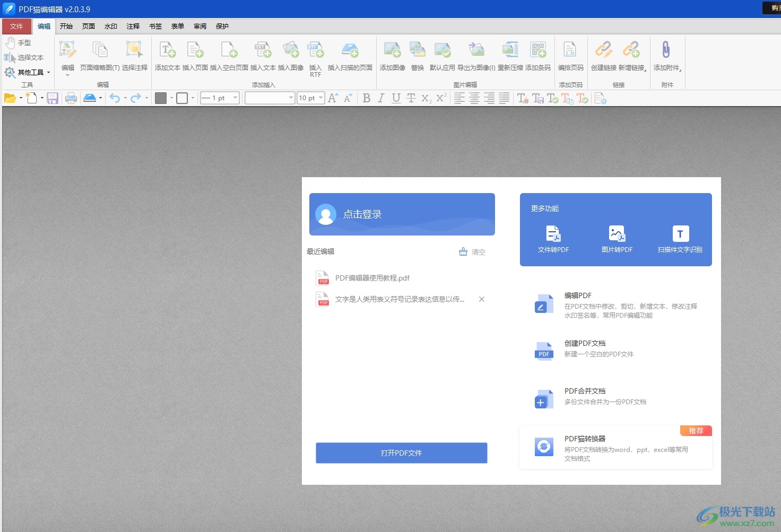Switch to the 水印 ribbon tab
The height and width of the screenshot is (532, 781).
111,27
